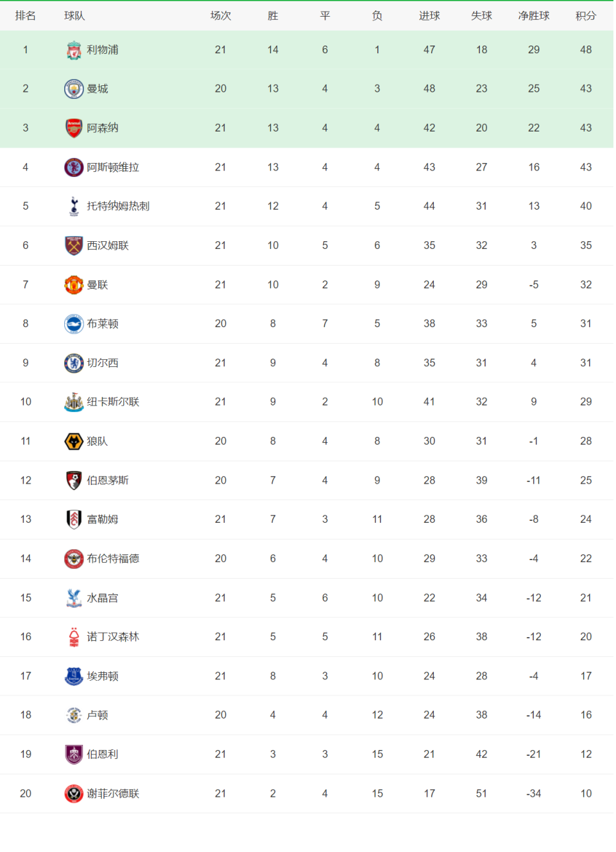Click the Arsenal cannon crest icon

click(x=74, y=128)
